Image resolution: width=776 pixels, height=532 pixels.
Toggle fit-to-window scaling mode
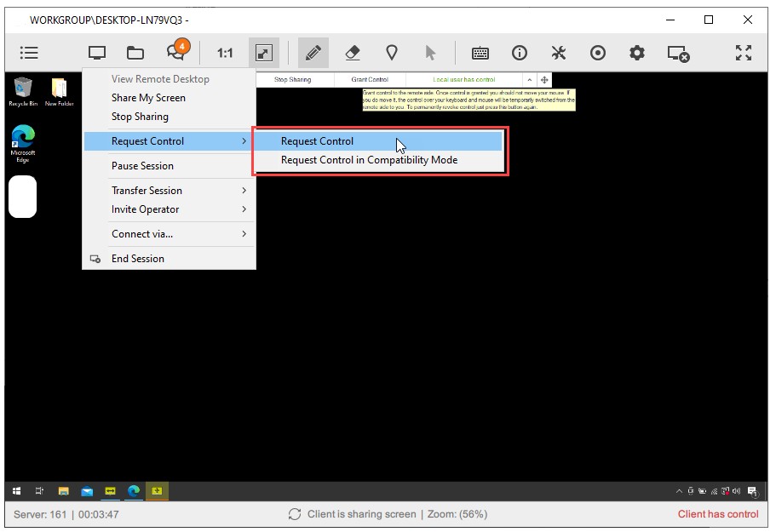[263, 53]
